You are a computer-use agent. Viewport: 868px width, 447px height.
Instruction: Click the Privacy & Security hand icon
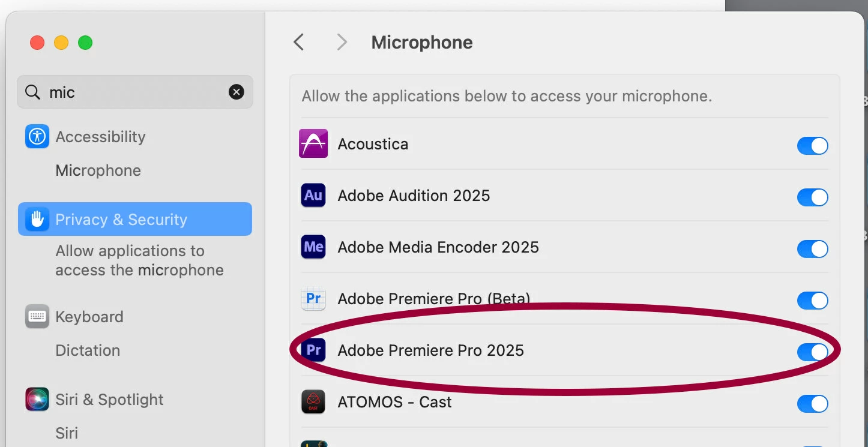point(37,219)
